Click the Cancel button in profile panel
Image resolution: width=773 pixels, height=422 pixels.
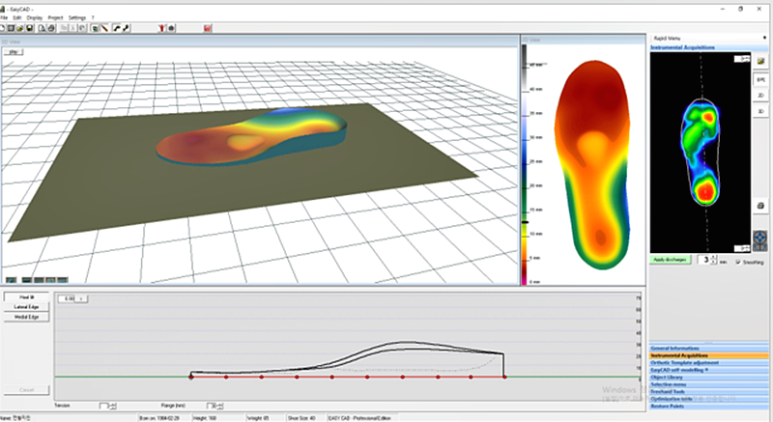click(x=27, y=390)
